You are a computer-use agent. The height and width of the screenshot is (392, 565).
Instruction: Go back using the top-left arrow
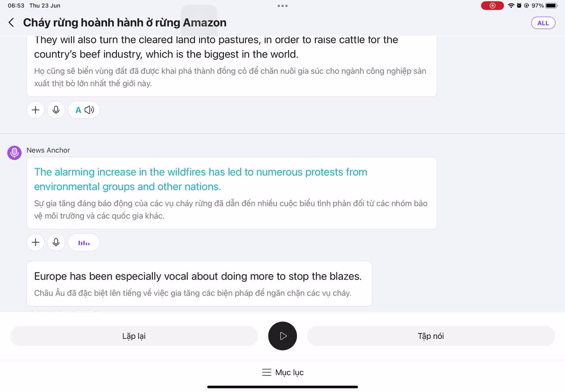[11, 23]
